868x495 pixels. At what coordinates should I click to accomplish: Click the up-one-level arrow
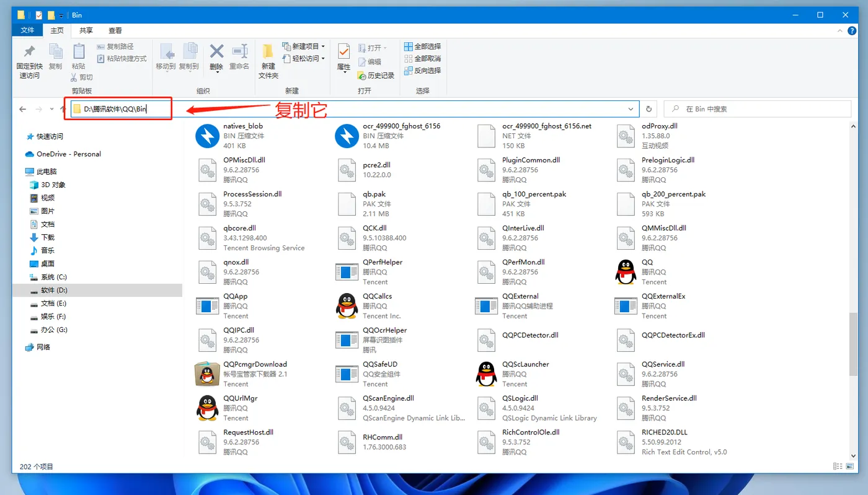(x=63, y=109)
